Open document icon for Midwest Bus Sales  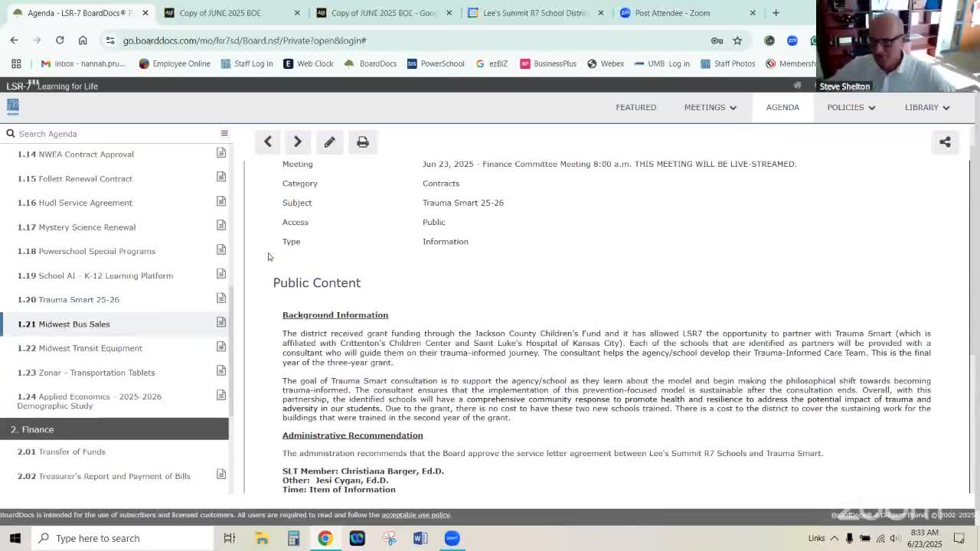(x=220, y=323)
